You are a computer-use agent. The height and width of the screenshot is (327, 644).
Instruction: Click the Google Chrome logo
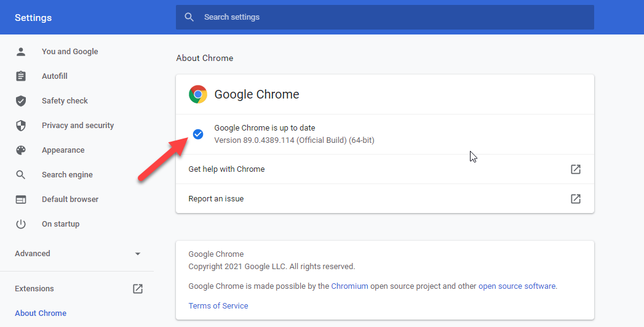[198, 94]
